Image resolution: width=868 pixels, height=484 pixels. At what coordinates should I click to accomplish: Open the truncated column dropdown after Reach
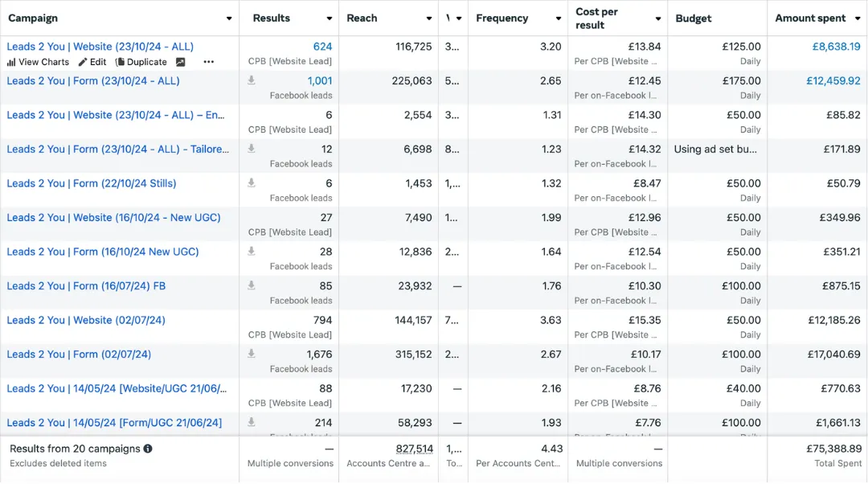tap(458, 18)
